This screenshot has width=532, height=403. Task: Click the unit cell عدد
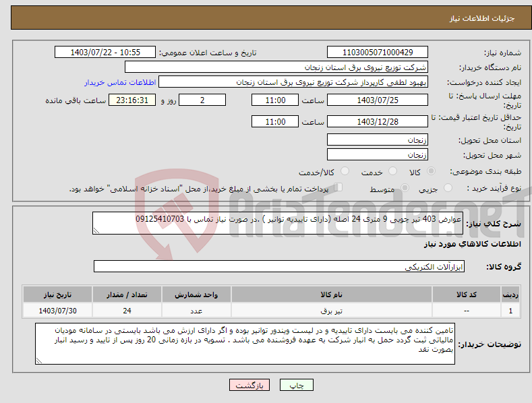[x=196, y=311]
